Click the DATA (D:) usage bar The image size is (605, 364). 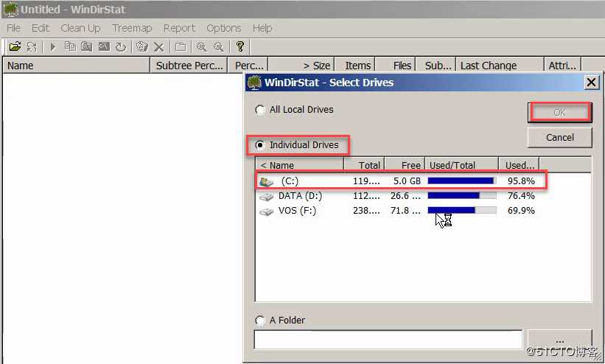[x=462, y=196]
